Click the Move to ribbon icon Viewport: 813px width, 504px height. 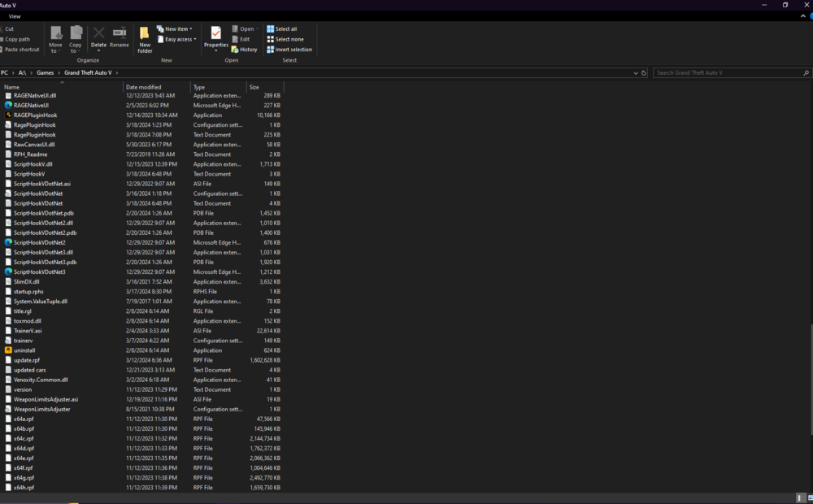55,39
